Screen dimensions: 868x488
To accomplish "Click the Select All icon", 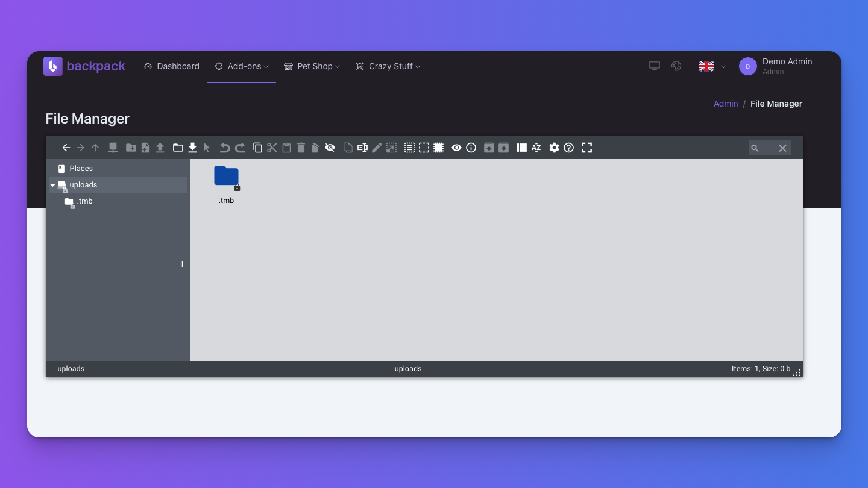I will [x=409, y=148].
